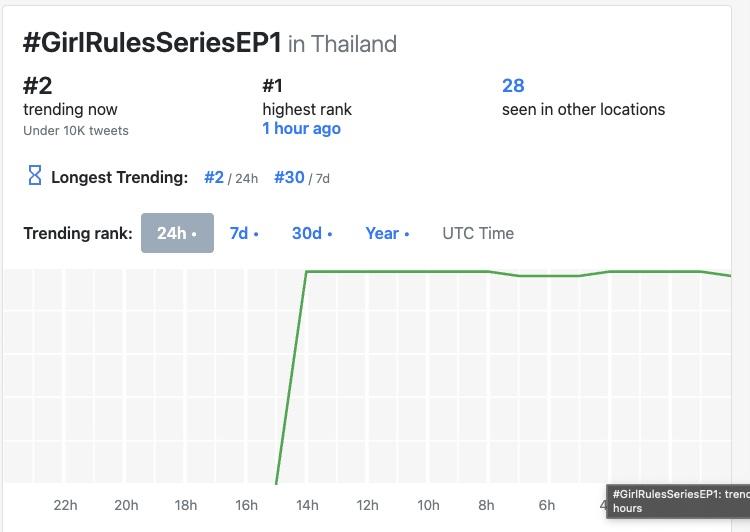Click the "Under 10K tweets" text

pos(76,130)
